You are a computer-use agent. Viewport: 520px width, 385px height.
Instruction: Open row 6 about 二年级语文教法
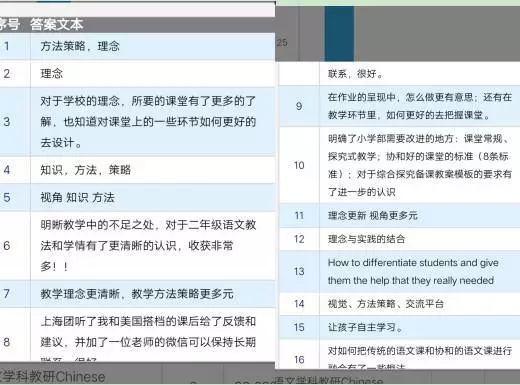[x=137, y=246]
